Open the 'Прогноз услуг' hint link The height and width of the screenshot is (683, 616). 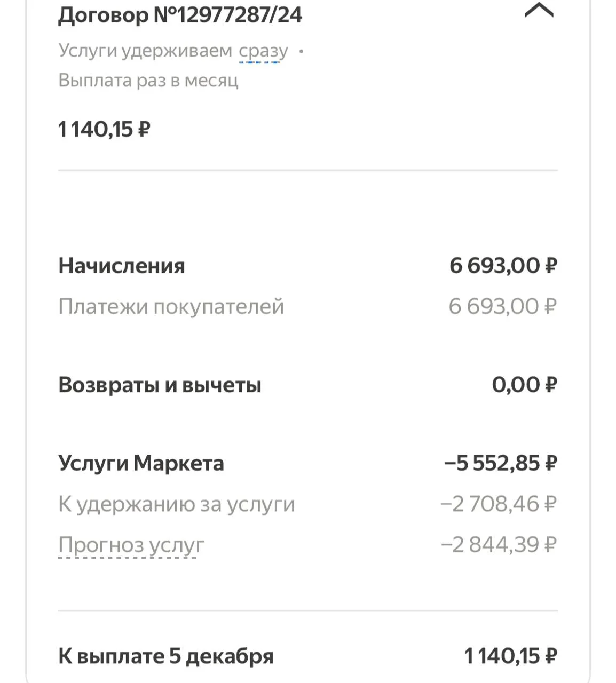(131, 545)
